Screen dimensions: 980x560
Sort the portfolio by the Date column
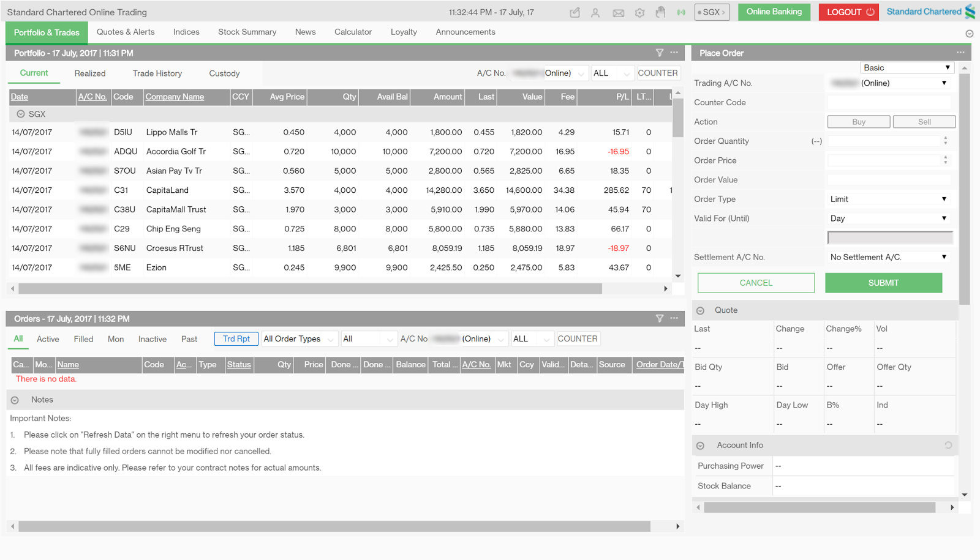pyautogui.click(x=20, y=97)
